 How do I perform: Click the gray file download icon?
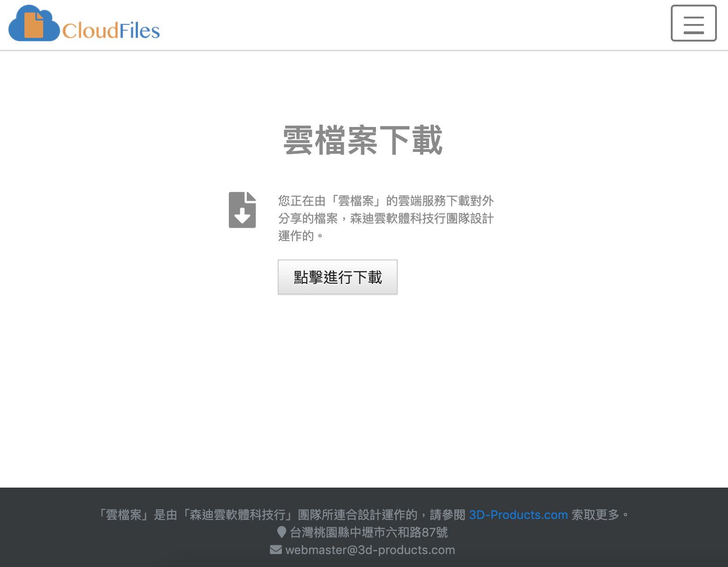click(x=242, y=210)
